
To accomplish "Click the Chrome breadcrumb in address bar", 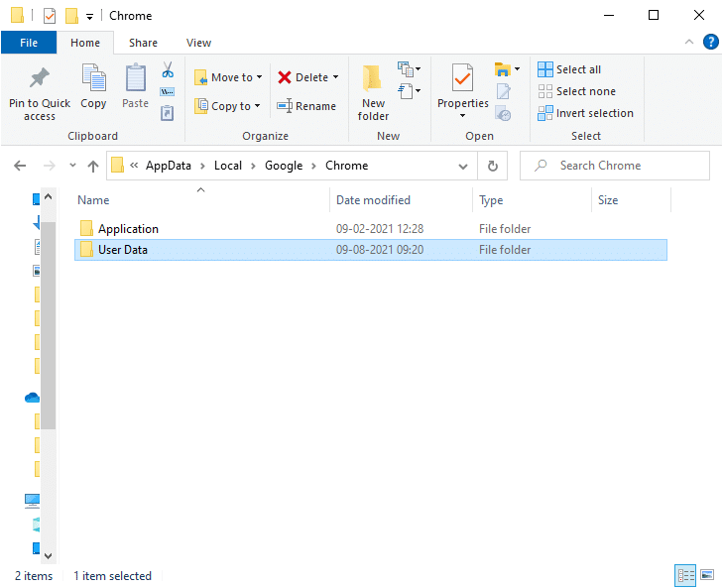I will click(347, 166).
